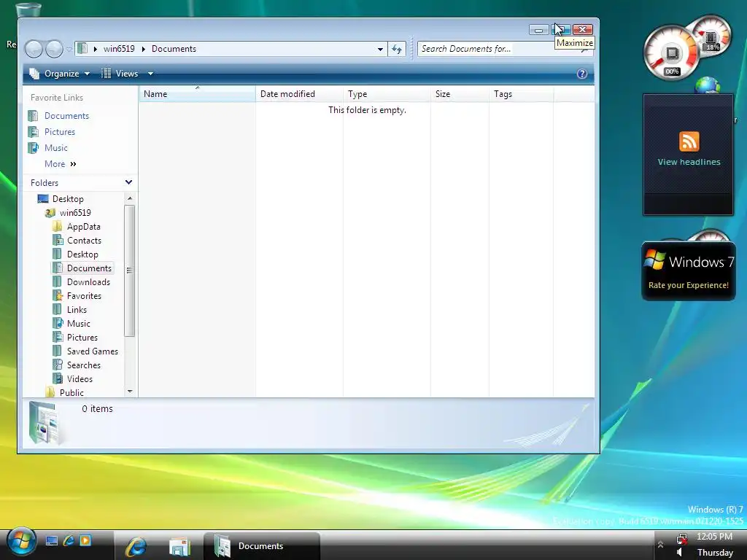The image size is (747, 560).
Task: Go back using the Back arrow button
Action: (34, 49)
